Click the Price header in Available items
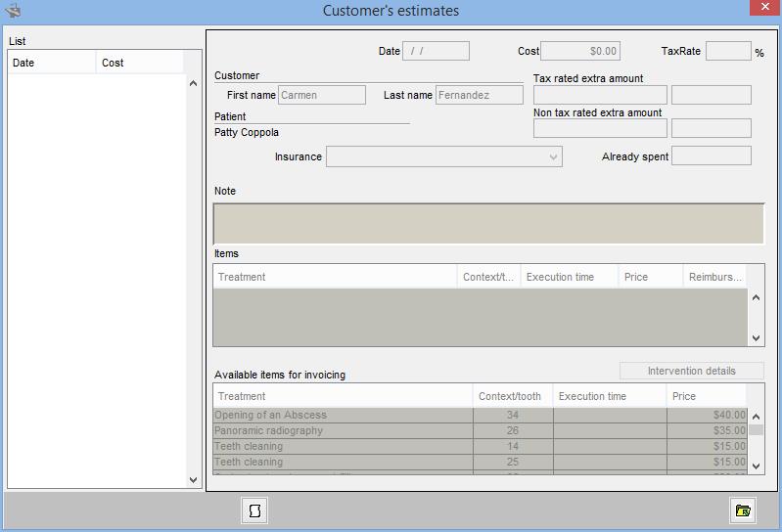 [706, 396]
